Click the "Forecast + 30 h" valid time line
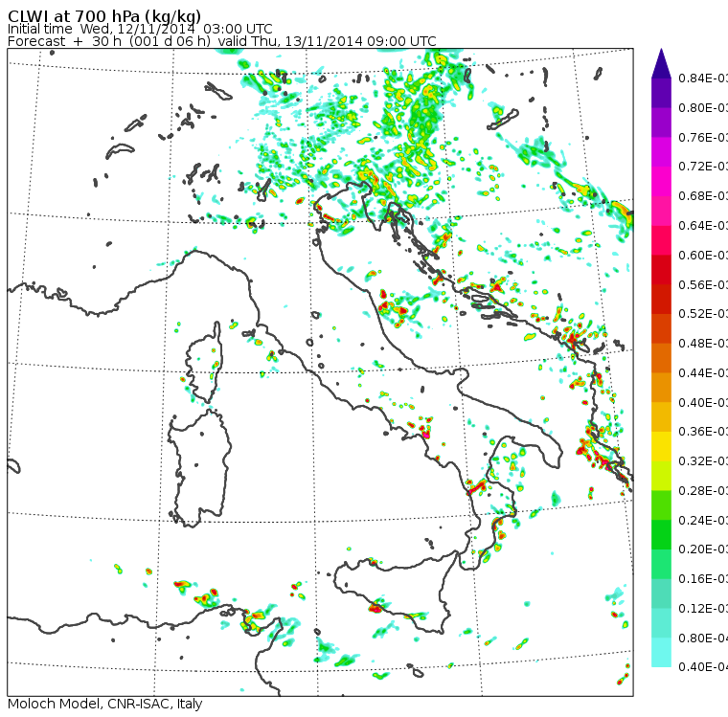 click(x=222, y=41)
